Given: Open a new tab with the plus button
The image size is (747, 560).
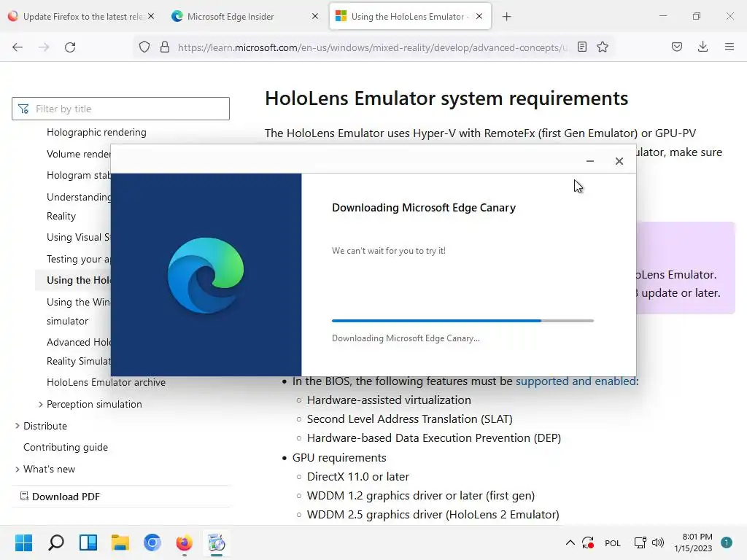Looking at the screenshot, I should coord(506,17).
